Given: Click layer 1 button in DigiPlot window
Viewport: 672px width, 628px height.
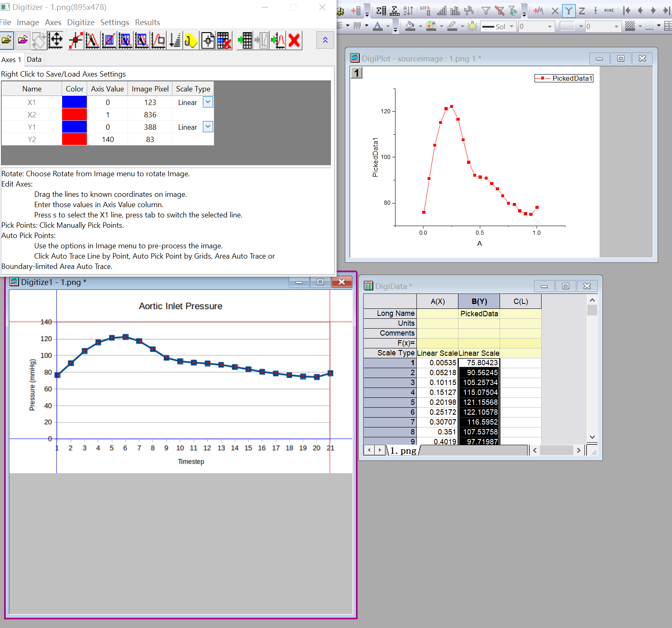Looking at the screenshot, I should click(x=356, y=73).
